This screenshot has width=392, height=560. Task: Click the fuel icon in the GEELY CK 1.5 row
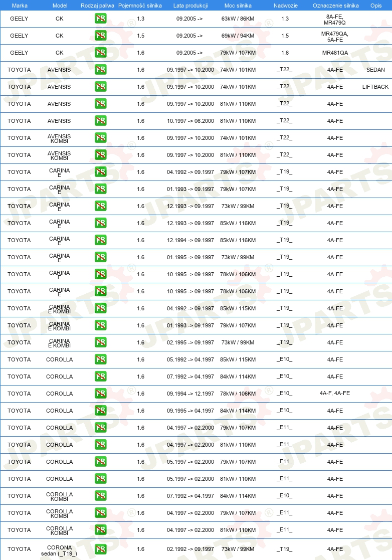pos(101,36)
